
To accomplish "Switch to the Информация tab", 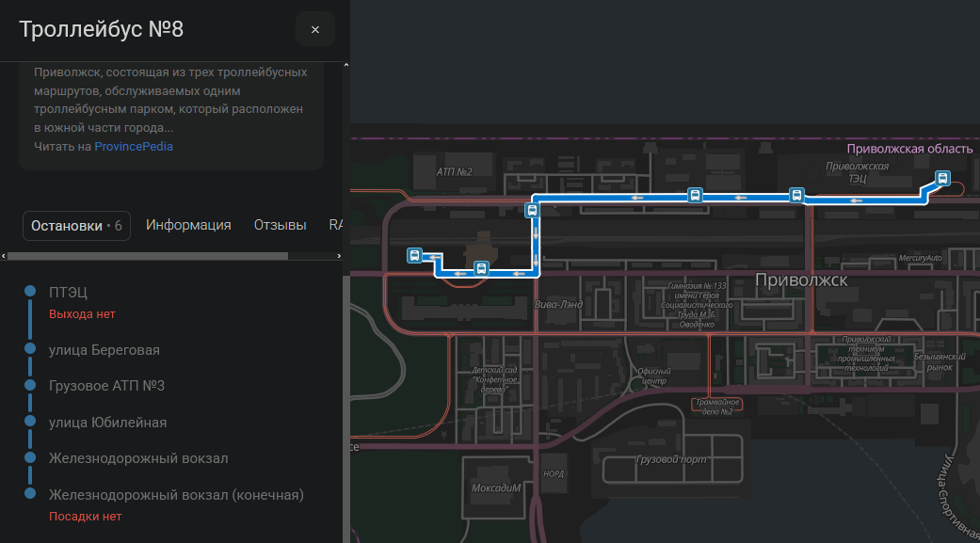I will (188, 226).
